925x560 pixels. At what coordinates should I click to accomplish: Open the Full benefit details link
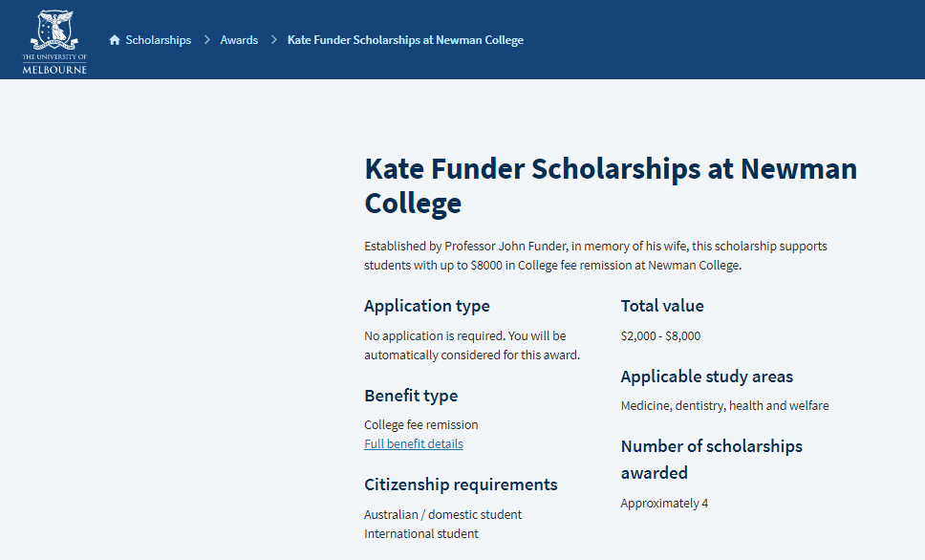(414, 443)
